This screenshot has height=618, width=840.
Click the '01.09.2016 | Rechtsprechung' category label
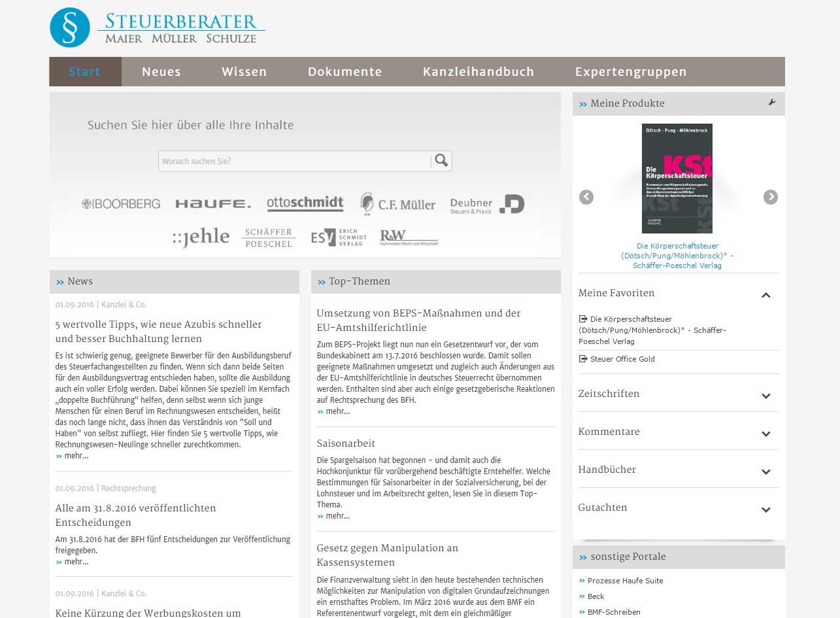coord(106,489)
